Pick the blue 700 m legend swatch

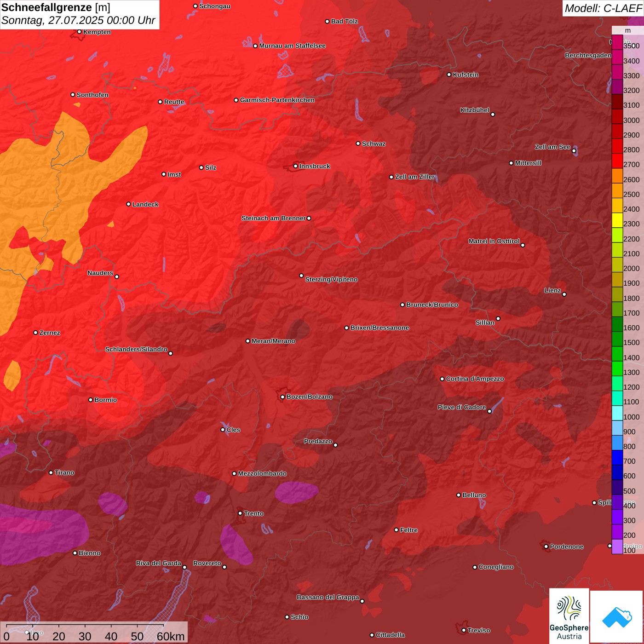point(617,458)
